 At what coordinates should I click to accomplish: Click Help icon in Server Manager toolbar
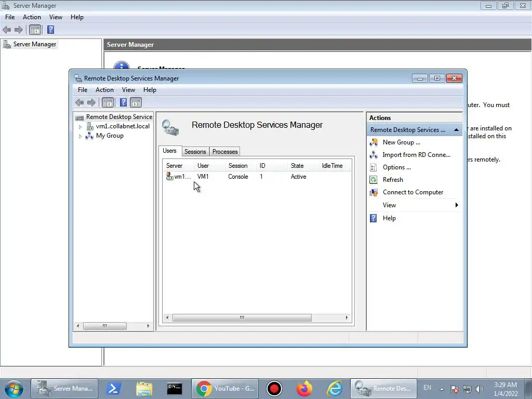pyautogui.click(x=50, y=30)
